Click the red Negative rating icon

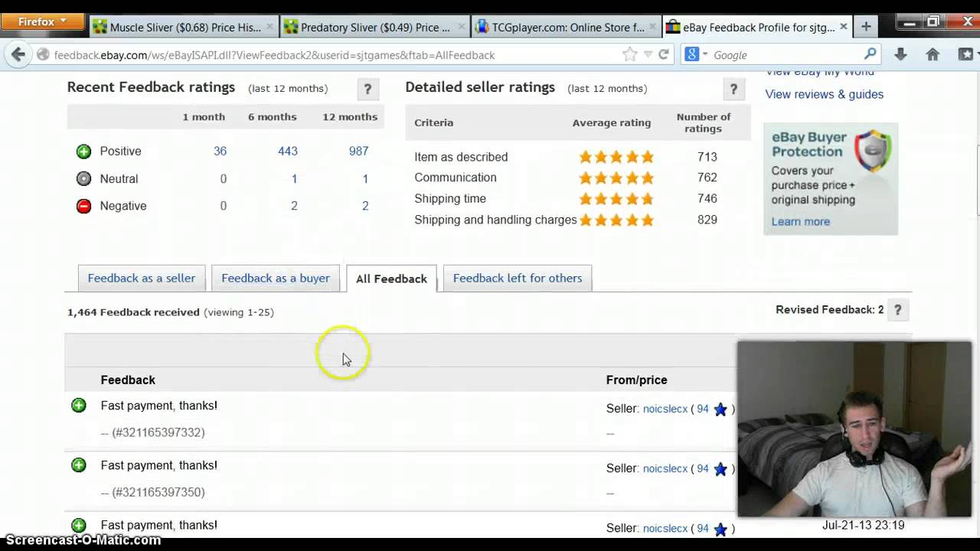[x=83, y=206]
